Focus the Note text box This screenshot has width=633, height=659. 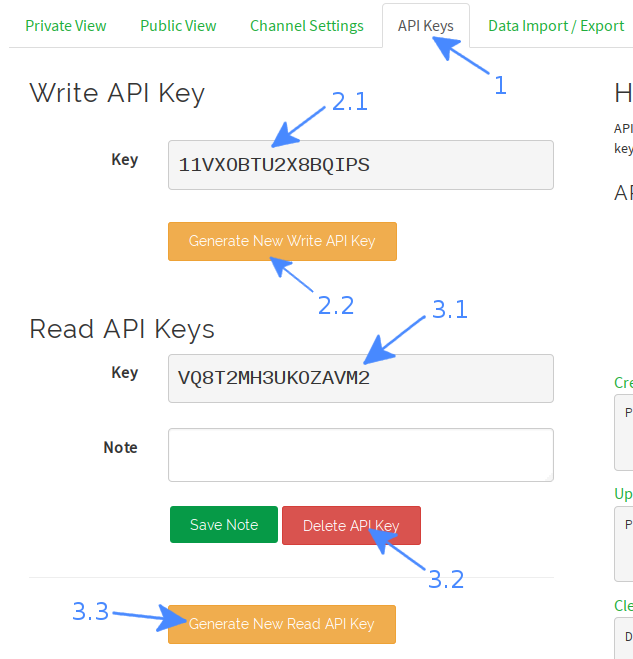tap(361, 455)
